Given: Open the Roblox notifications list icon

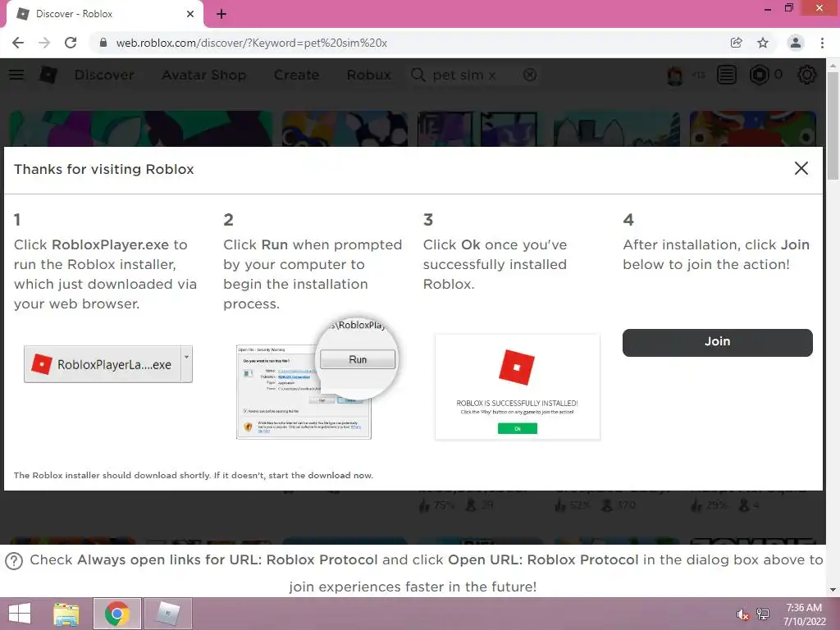Looking at the screenshot, I should tap(727, 75).
